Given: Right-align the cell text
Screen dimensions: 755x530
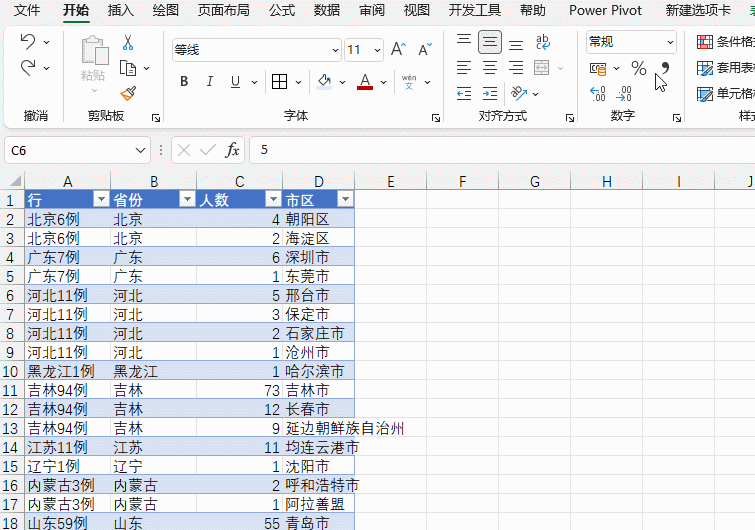Looking at the screenshot, I should pos(516,67).
